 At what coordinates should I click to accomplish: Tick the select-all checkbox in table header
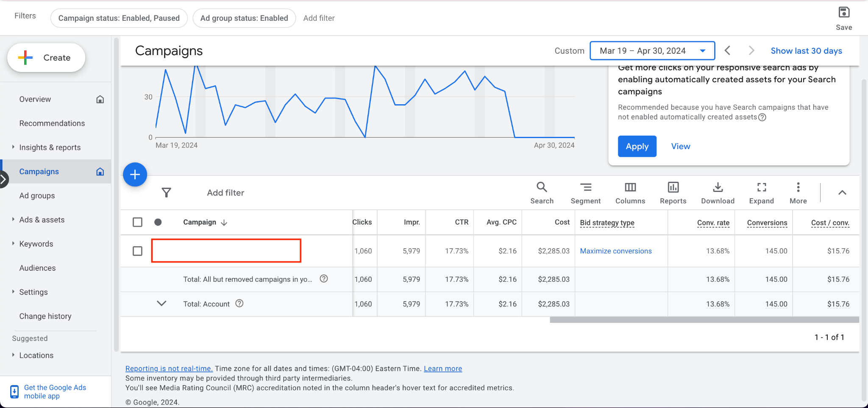137,222
